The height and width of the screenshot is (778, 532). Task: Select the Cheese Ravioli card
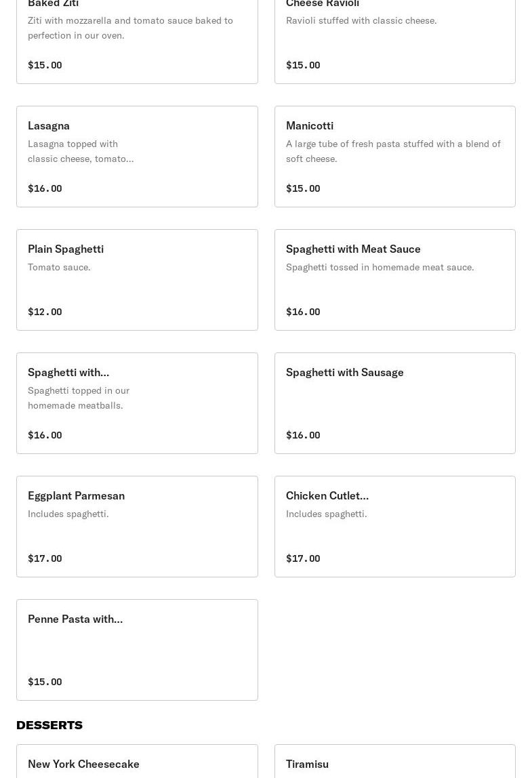[395, 42]
